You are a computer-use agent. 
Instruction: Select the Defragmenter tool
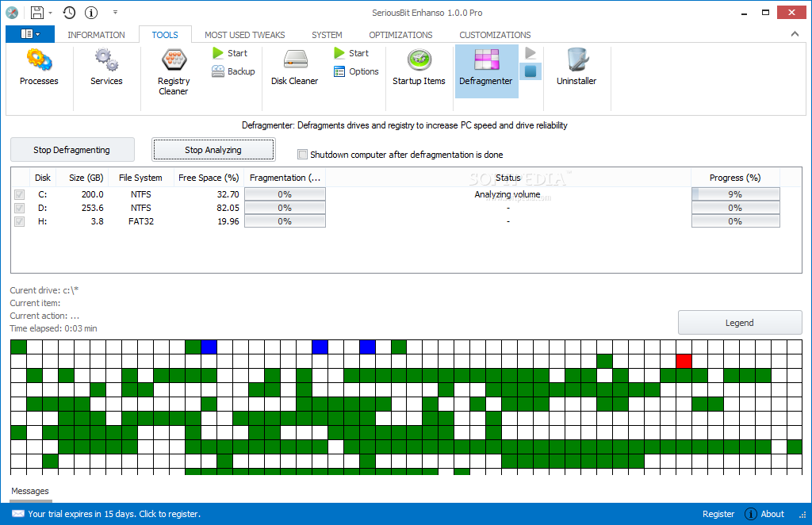tap(486, 71)
